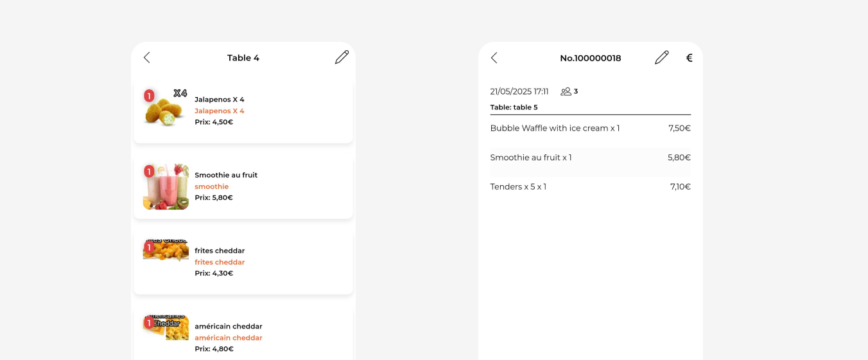Tap the edit pencil on Table 4
868x360 pixels.
pyautogui.click(x=342, y=57)
